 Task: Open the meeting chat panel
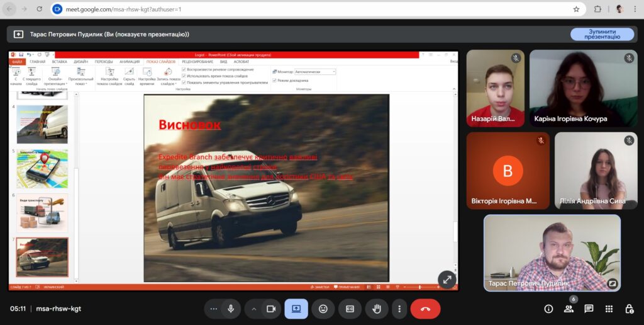coord(589,309)
